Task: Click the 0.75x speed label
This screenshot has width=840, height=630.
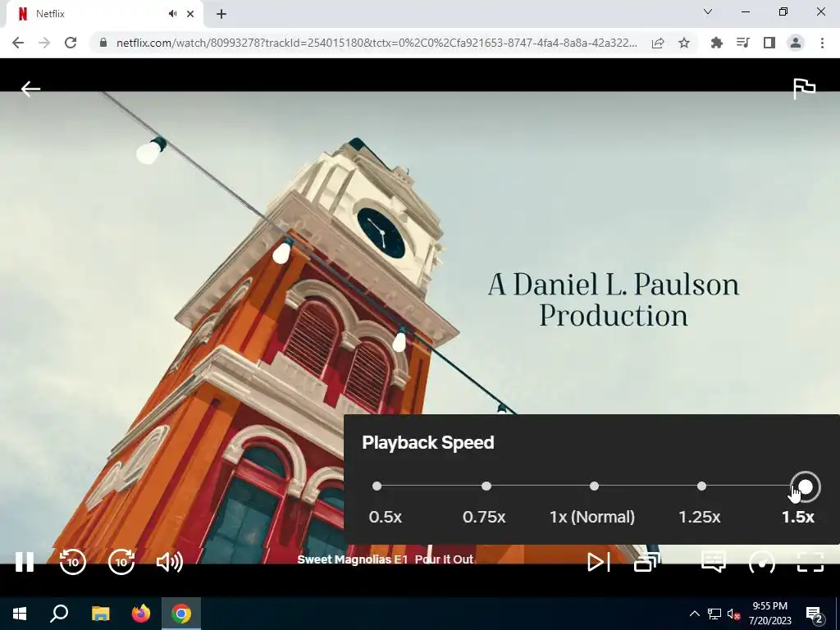Action: pos(484,517)
